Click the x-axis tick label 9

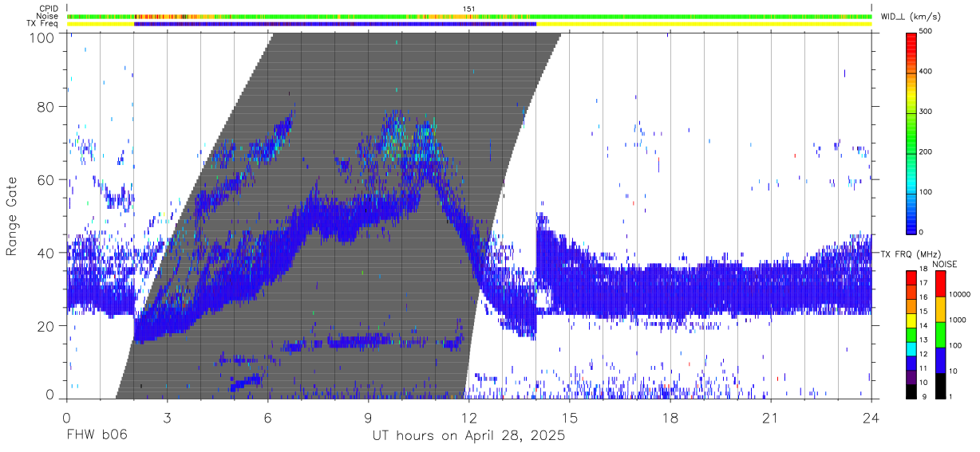pos(368,417)
